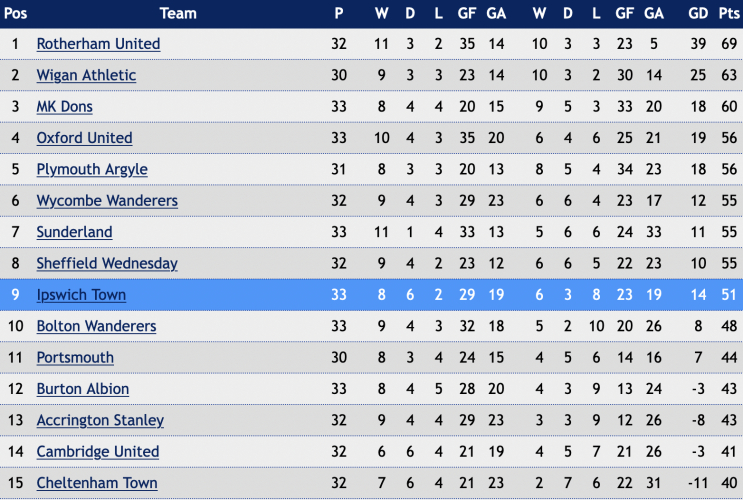
Task: Select the Oxford United link
Action: (84, 137)
